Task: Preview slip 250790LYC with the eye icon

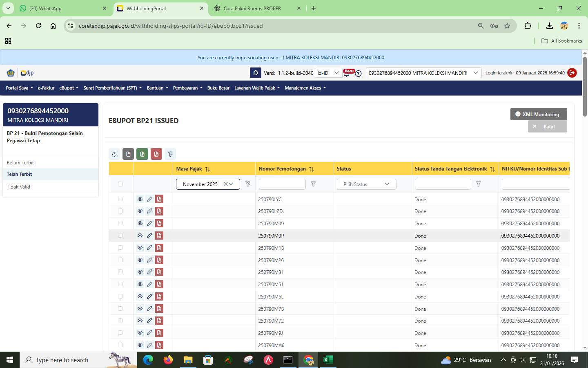Action: click(140, 199)
